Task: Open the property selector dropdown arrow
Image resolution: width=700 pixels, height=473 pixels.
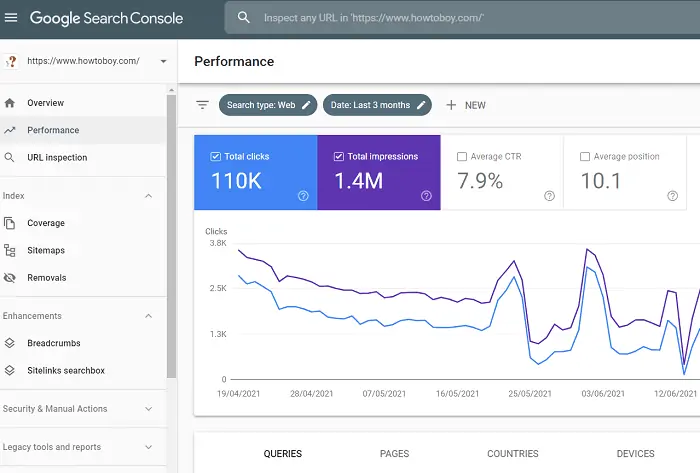Action: (163, 62)
